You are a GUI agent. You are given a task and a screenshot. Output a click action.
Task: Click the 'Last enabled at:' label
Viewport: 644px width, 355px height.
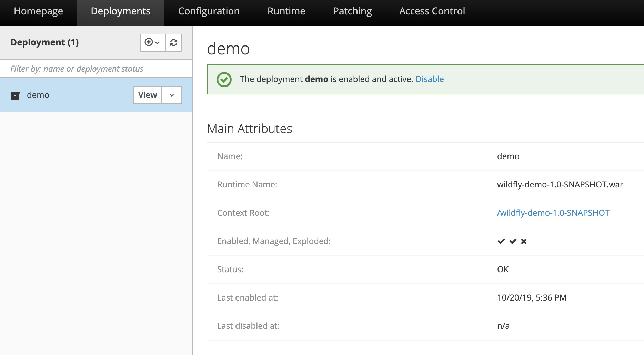[248, 298]
